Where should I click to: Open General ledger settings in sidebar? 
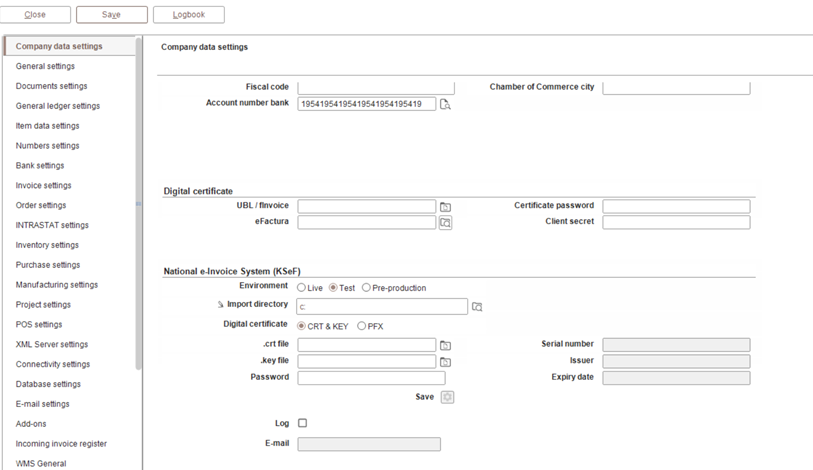point(58,106)
